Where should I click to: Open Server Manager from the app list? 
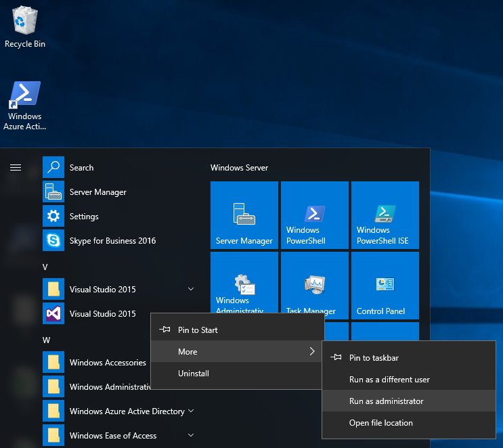pos(97,192)
